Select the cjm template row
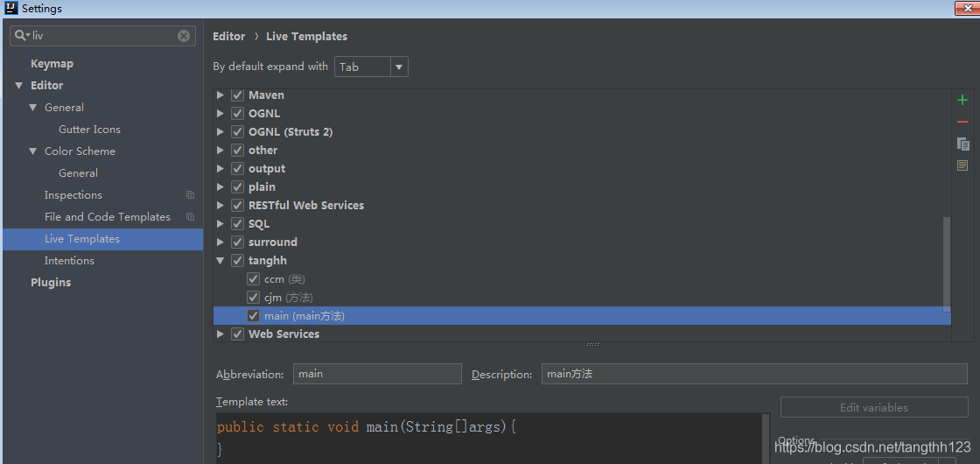980x464 pixels. (582, 297)
